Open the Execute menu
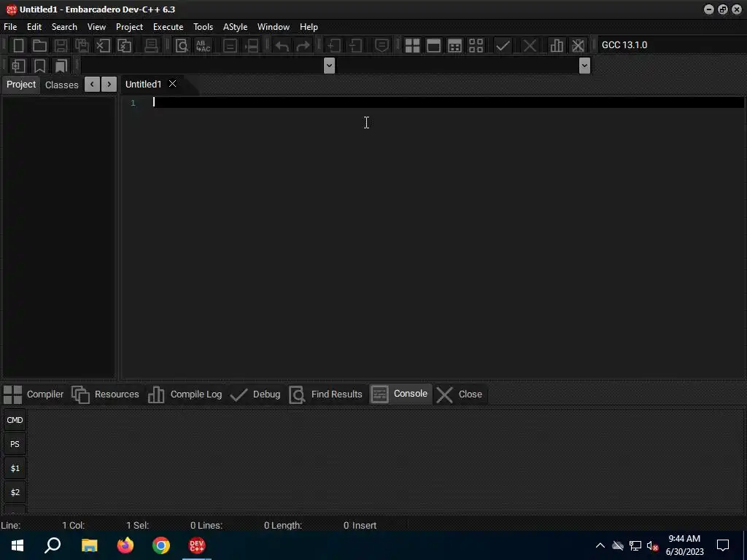The image size is (747, 560). (169, 27)
